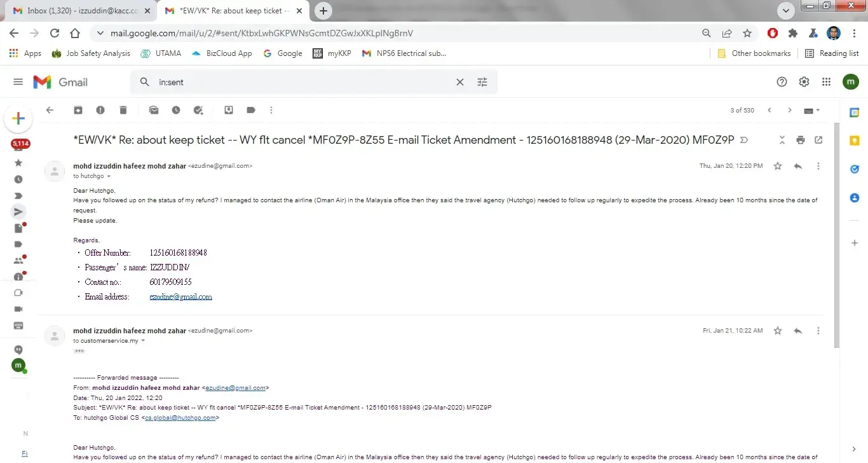This screenshot has height=463, width=868.
Task: Add this conversation to Tasks
Action: [198, 110]
